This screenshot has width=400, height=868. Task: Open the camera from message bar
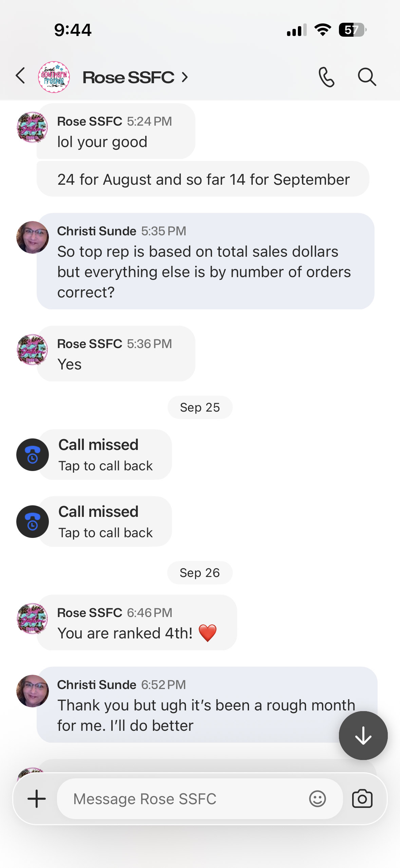pyautogui.click(x=362, y=799)
